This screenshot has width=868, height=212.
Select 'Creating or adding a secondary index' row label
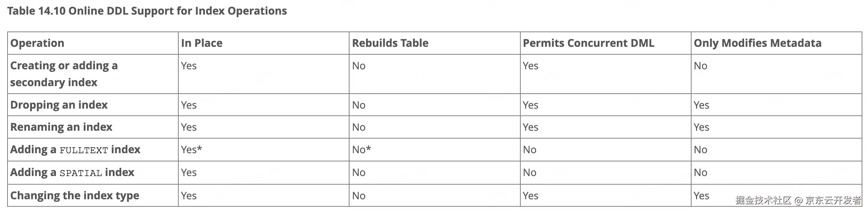[64, 74]
